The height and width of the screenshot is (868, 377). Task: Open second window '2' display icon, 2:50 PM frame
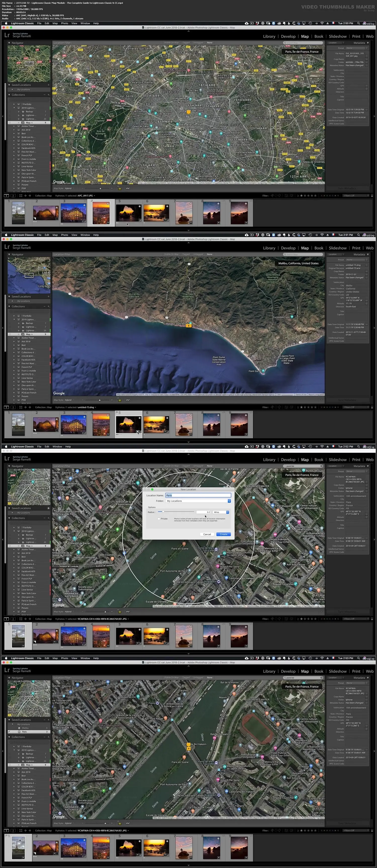(x=13, y=196)
